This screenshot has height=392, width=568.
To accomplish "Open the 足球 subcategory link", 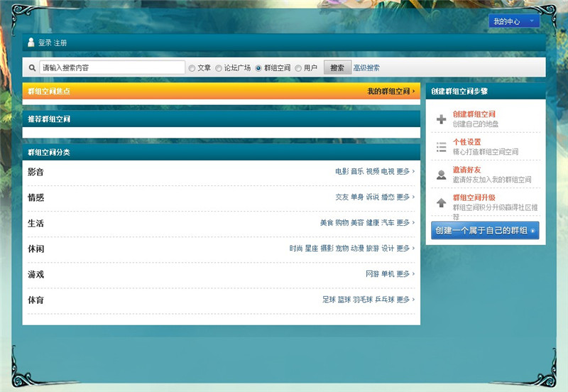I will tap(329, 300).
